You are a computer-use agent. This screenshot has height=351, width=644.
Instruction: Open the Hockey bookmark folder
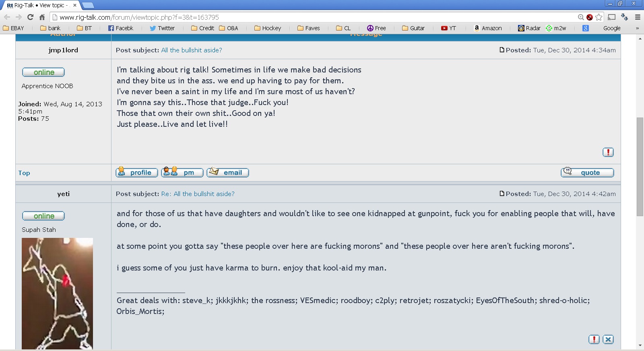(268, 28)
